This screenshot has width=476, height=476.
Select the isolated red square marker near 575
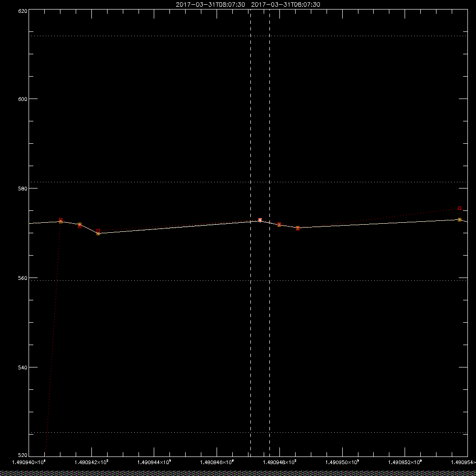coord(460,208)
